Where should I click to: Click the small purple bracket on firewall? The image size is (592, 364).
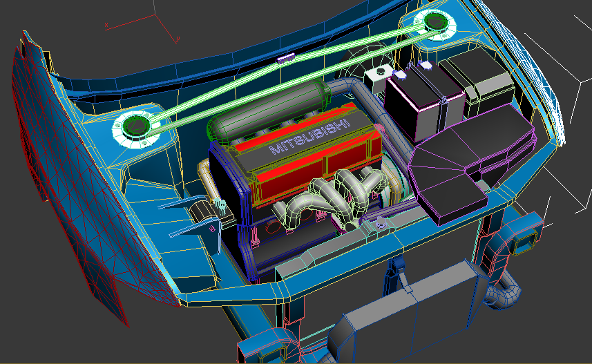pyautogui.click(x=286, y=59)
